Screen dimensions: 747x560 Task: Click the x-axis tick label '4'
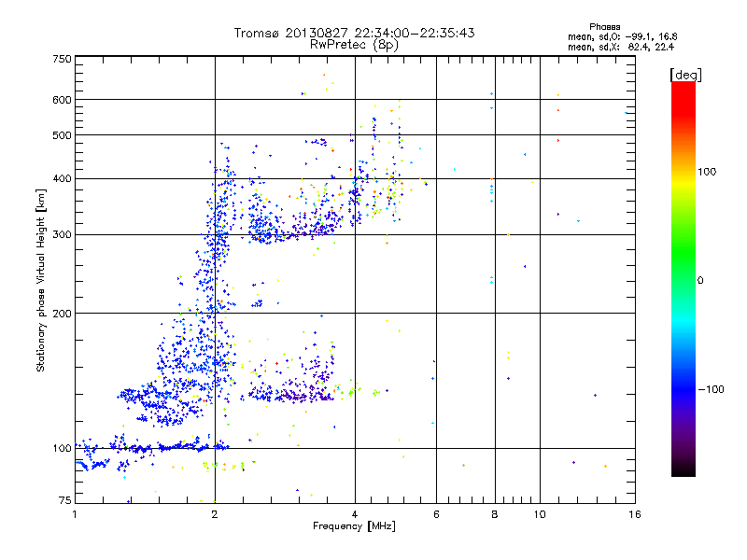coord(355,514)
